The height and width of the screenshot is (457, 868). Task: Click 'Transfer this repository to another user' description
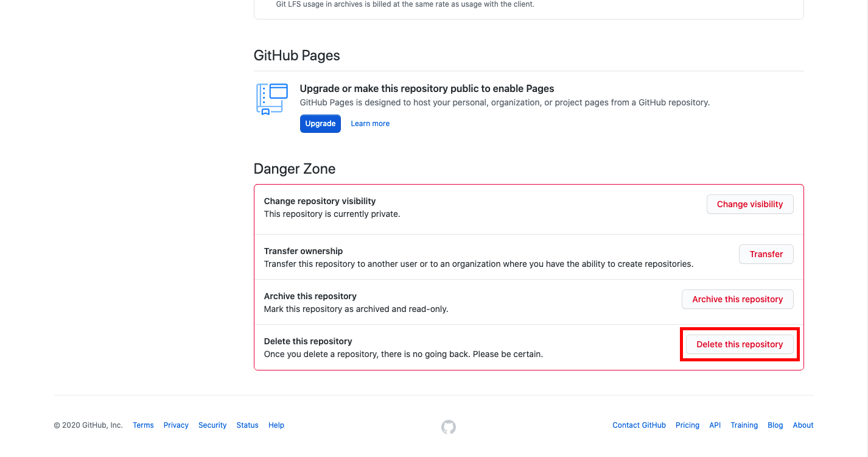pos(478,264)
